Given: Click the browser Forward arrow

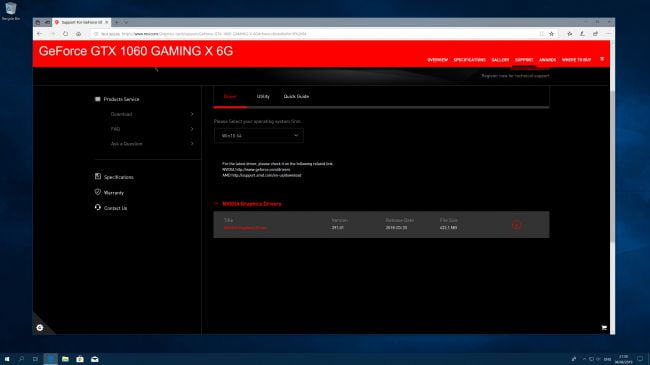Looking at the screenshot, I should (x=53, y=34).
